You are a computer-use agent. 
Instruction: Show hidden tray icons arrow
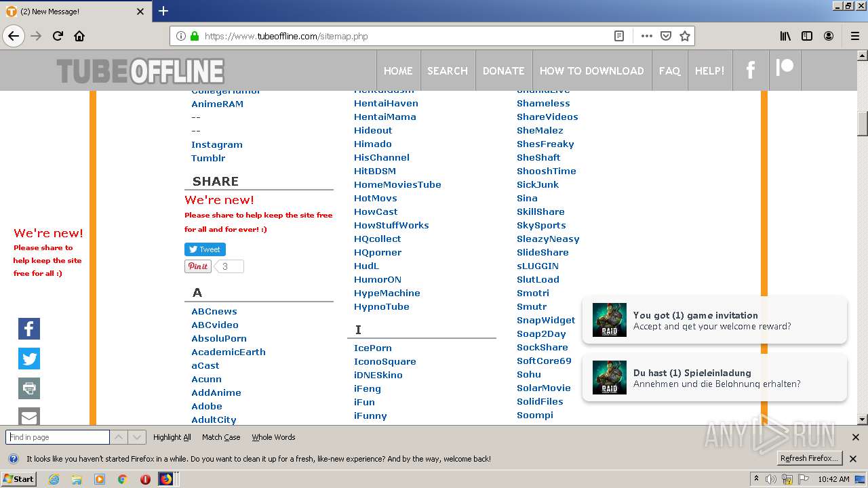point(757,479)
